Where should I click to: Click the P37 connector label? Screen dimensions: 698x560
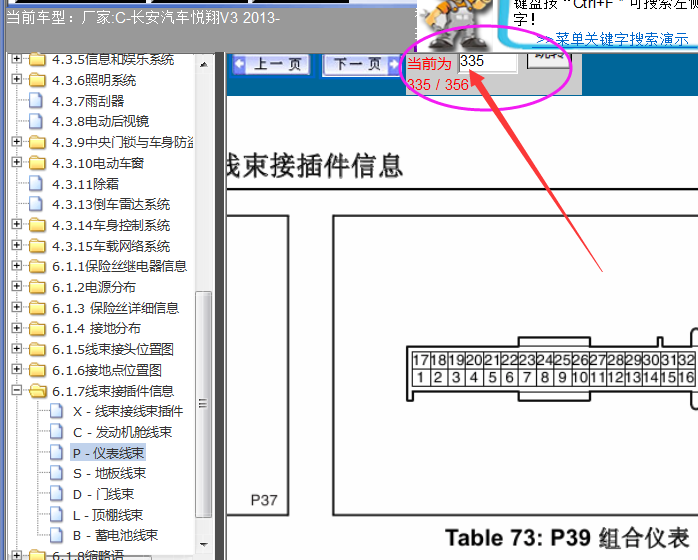click(x=264, y=500)
